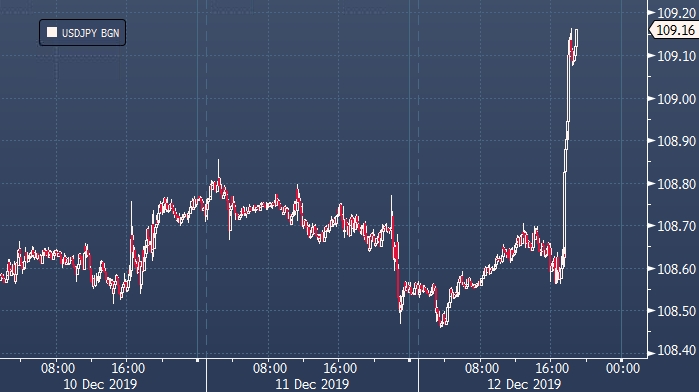Viewport: 699px width, 392px height.
Task: Select the 108.90 price level label
Action: tap(677, 141)
